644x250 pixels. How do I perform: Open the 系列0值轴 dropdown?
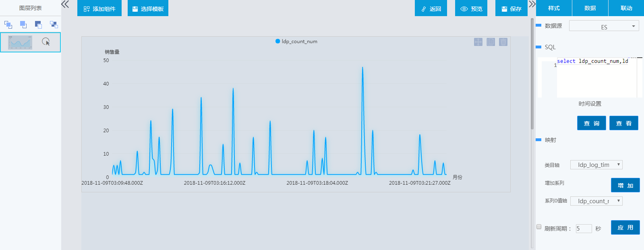point(596,201)
